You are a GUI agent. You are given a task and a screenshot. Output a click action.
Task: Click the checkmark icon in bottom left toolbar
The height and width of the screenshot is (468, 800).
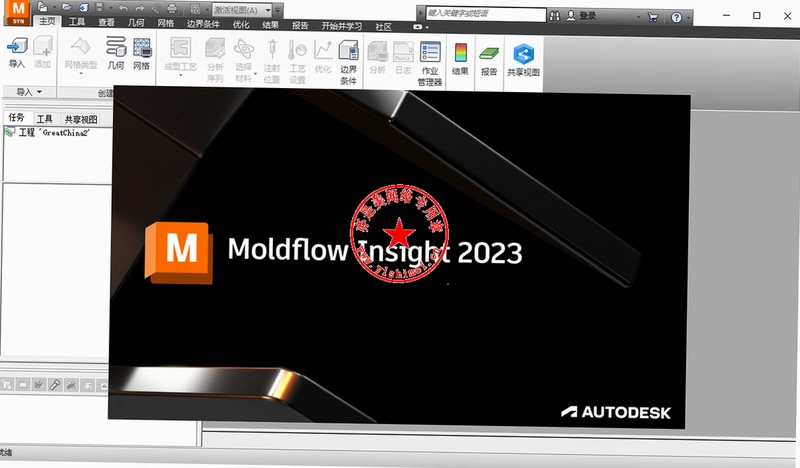coord(38,384)
